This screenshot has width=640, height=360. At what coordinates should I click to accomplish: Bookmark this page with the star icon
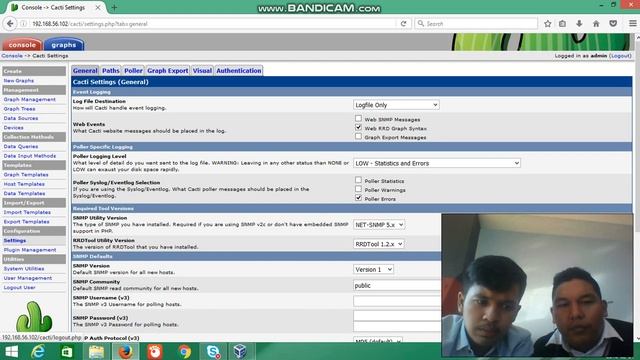[547, 24]
